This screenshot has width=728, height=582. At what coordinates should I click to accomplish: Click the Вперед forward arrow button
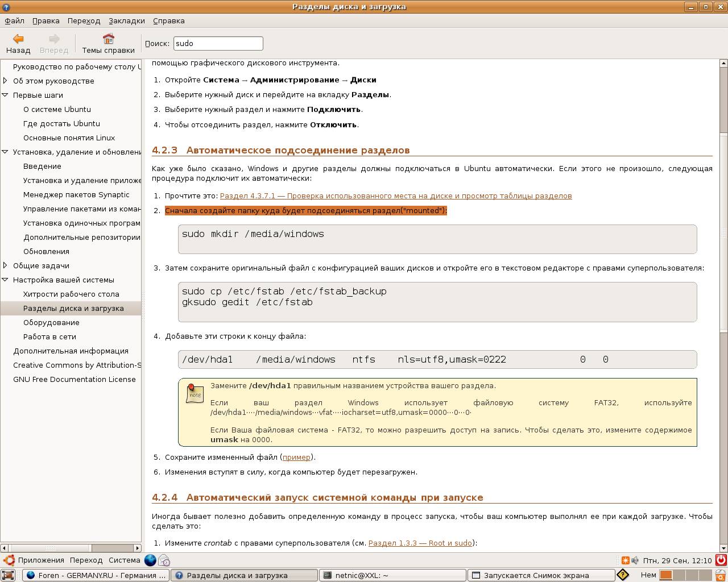[x=54, y=43]
